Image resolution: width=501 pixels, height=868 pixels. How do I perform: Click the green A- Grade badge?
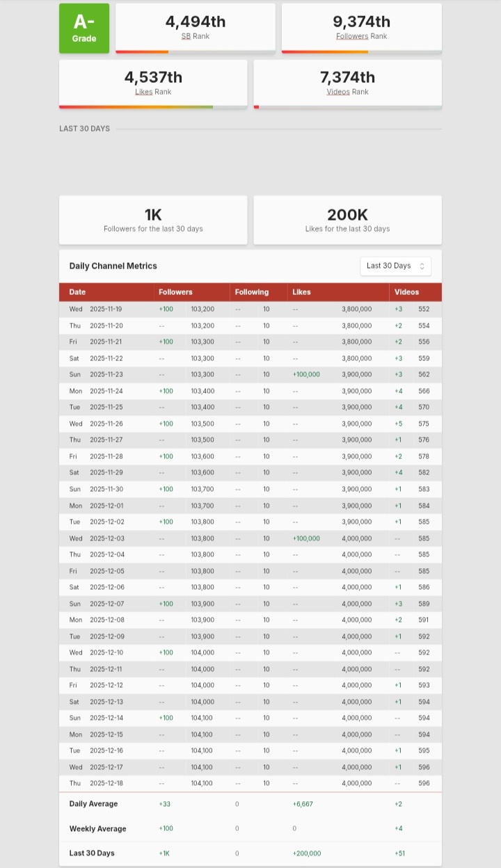point(84,29)
